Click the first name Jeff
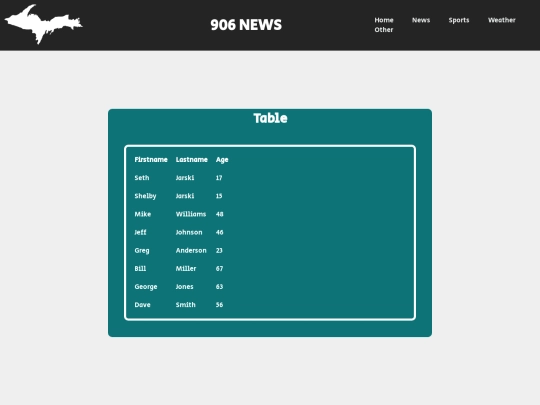Image resolution: width=540 pixels, height=405 pixels. [x=140, y=232]
